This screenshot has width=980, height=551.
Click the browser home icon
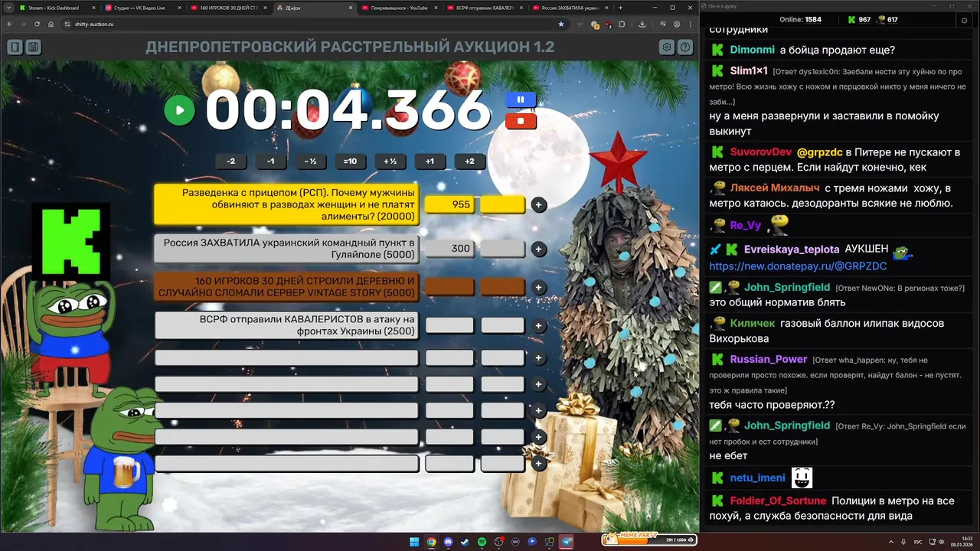coord(51,24)
